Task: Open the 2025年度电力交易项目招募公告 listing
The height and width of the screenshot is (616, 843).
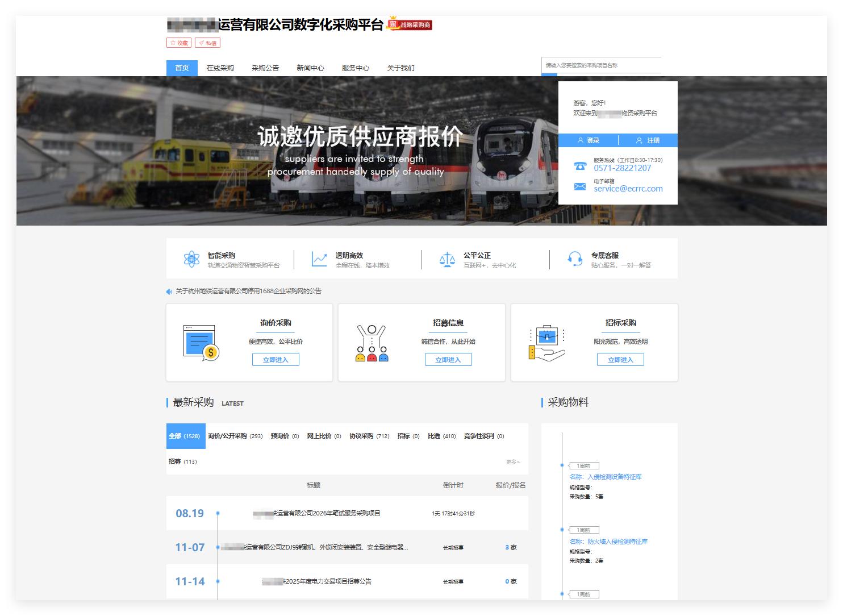Action: [316, 581]
